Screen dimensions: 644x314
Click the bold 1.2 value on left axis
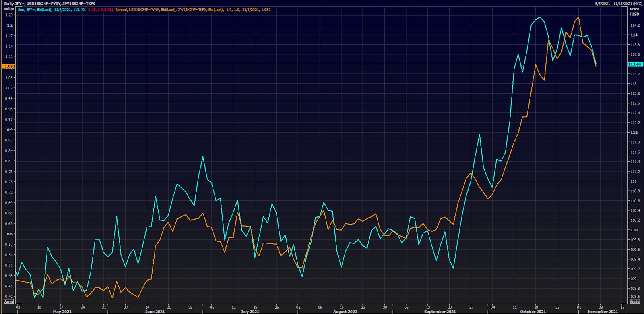[x=10, y=25]
